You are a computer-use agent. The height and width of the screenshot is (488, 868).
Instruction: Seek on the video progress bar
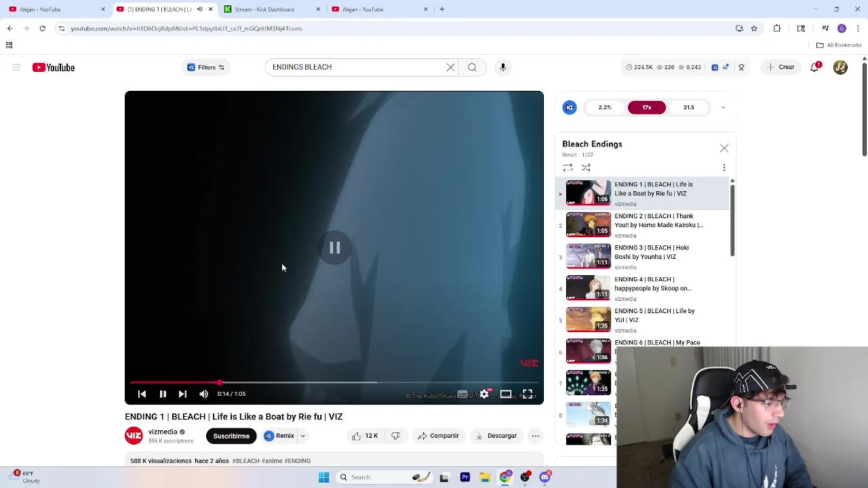click(x=334, y=382)
